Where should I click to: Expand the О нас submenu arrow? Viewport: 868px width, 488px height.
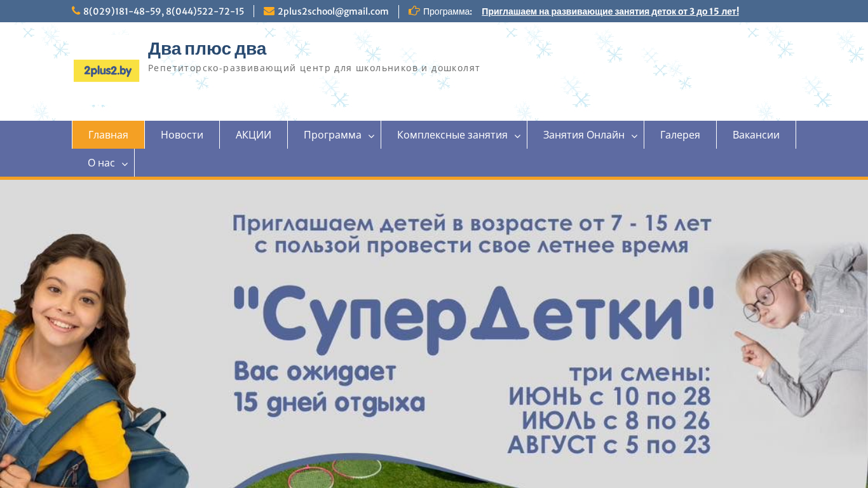click(125, 164)
